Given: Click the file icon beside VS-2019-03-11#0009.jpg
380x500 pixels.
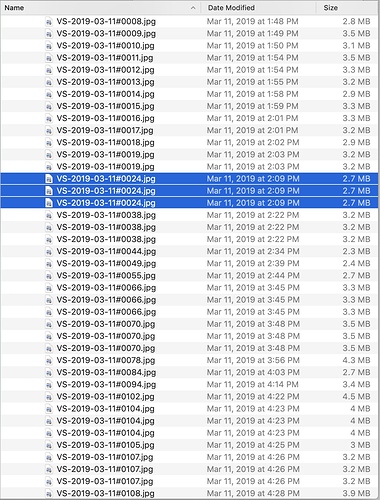Looking at the screenshot, I should point(49,34).
